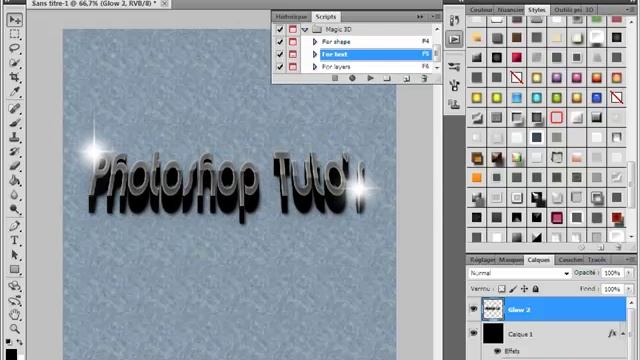The height and width of the screenshot is (360, 640).
Task: Click lock transparent pixels icon
Action: click(x=502, y=289)
